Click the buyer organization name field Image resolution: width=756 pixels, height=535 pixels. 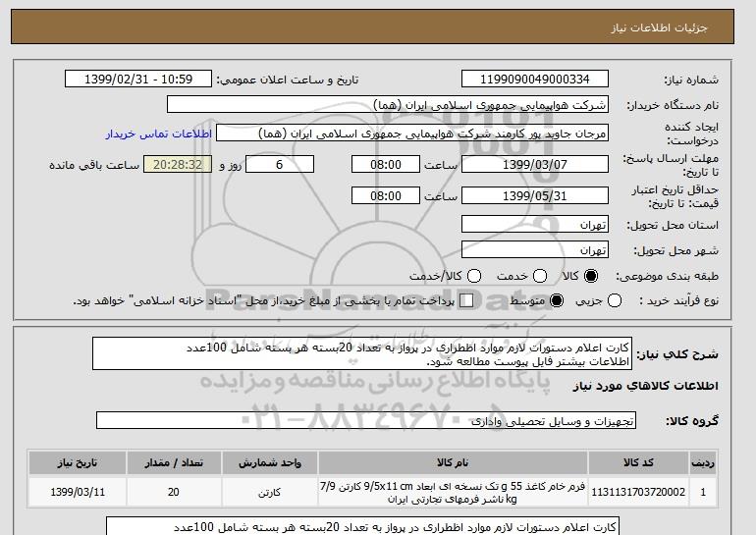click(388, 105)
